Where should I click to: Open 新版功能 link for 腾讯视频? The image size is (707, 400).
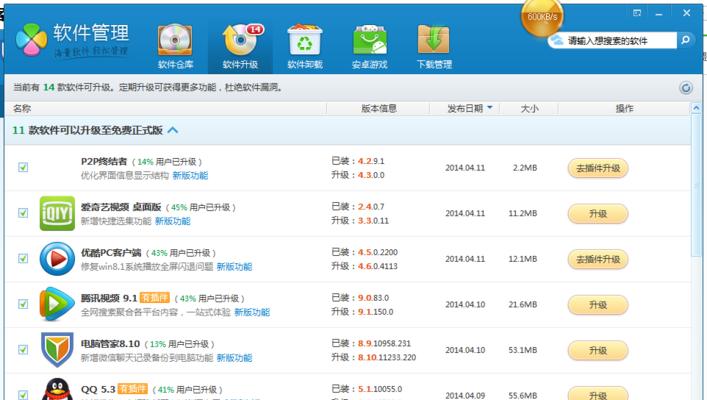pos(252,312)
